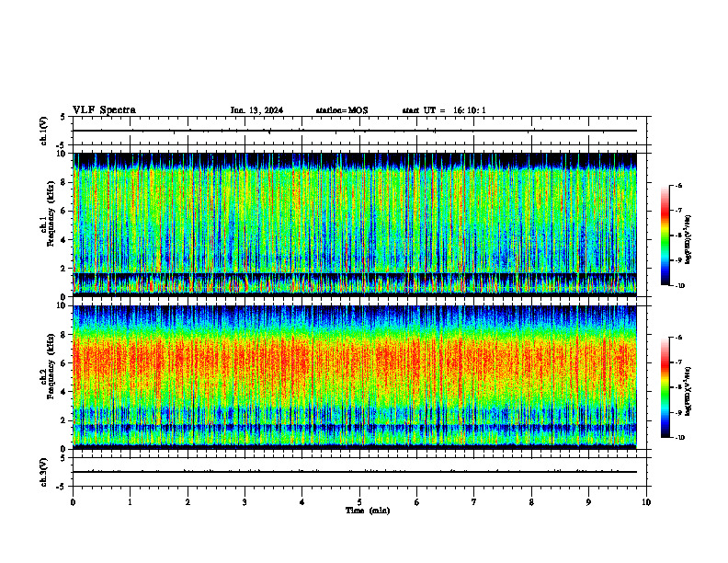Image resolution: width=728 pixels, height=563 pixels.
Task: Click the "Time (min)" x-axis label
Action: tap(368, 511)
